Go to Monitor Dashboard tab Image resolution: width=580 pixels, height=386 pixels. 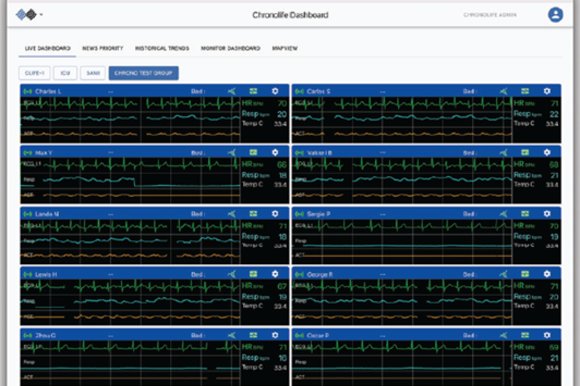tap(230, 48)
